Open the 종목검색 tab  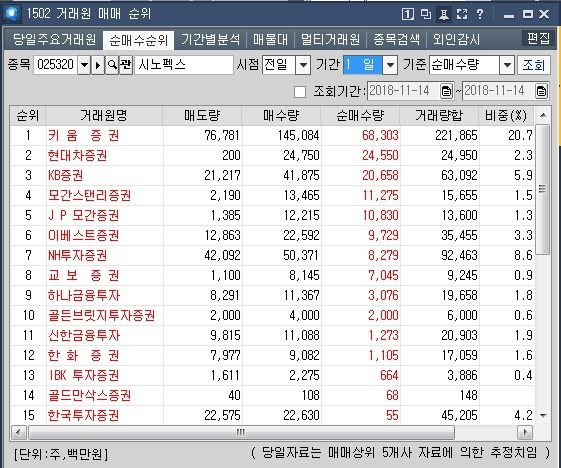pos(396,39)
